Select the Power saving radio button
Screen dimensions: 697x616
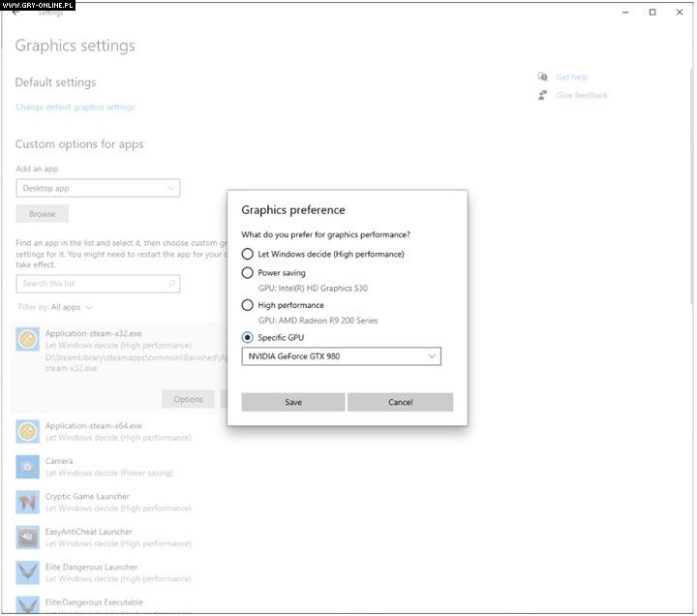point(248,273)
